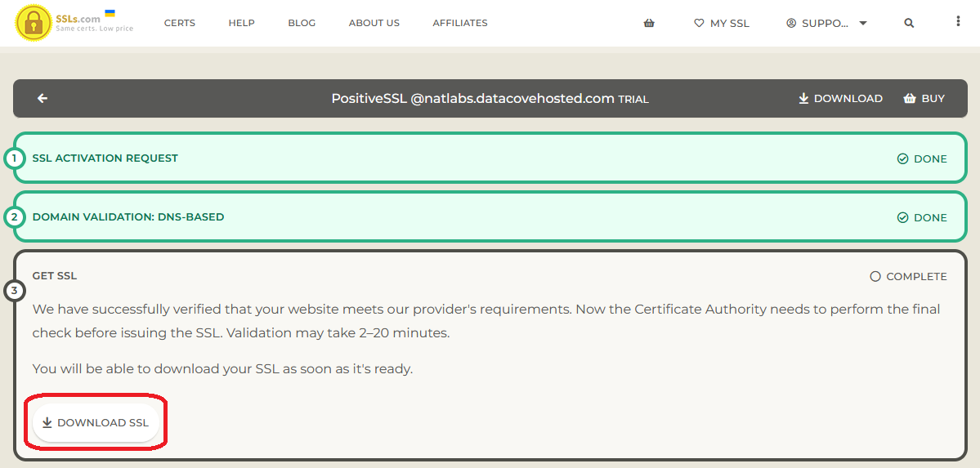Click DOWNLOAD in the certificate header bar
980x468 pixels.
point(840,98)
